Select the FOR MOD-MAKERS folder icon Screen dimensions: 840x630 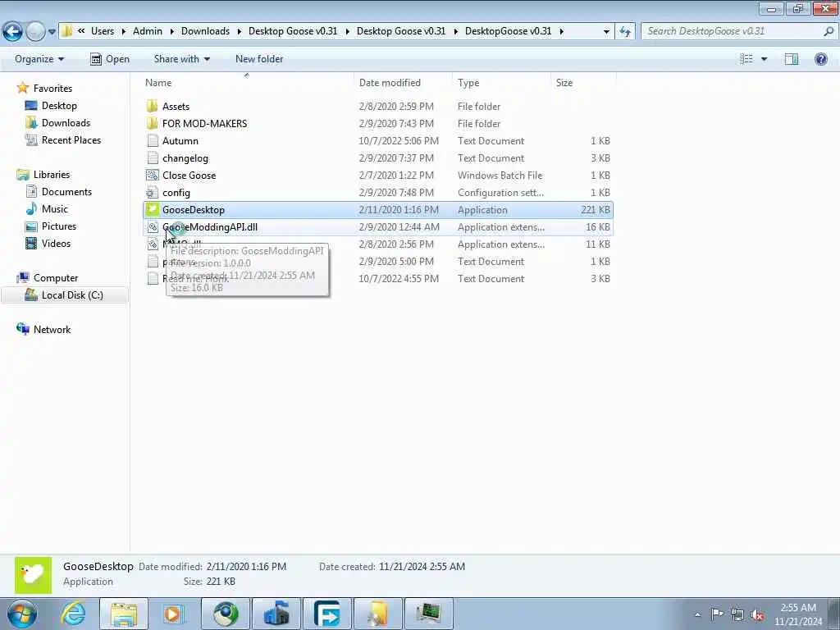(x=153, y=123)
